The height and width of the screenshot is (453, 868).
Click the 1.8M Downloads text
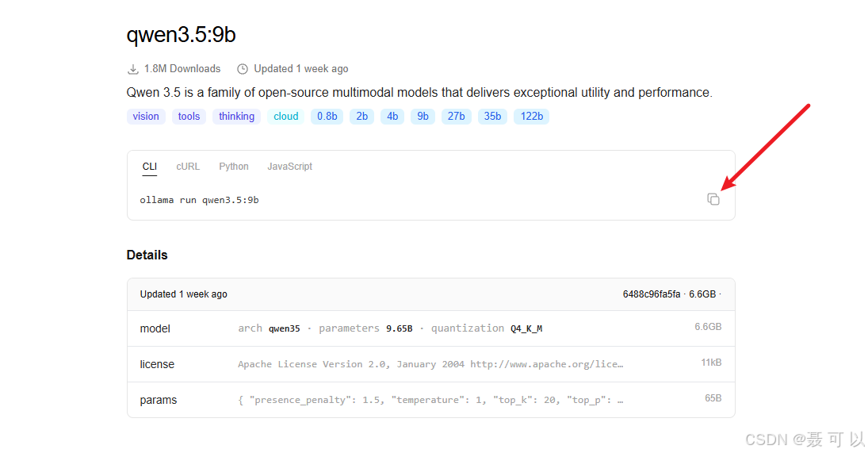(x=182, y=69)
